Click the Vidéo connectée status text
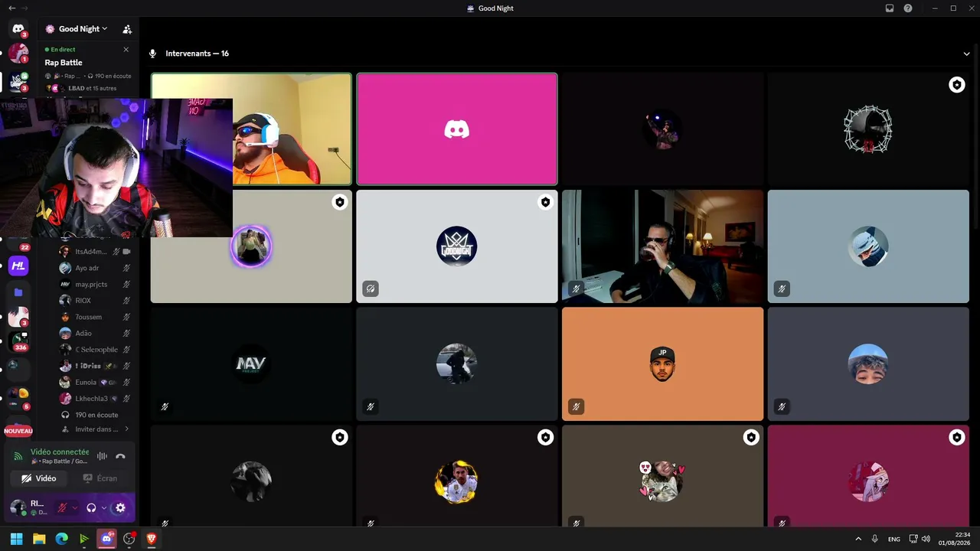 pos(60,452)
